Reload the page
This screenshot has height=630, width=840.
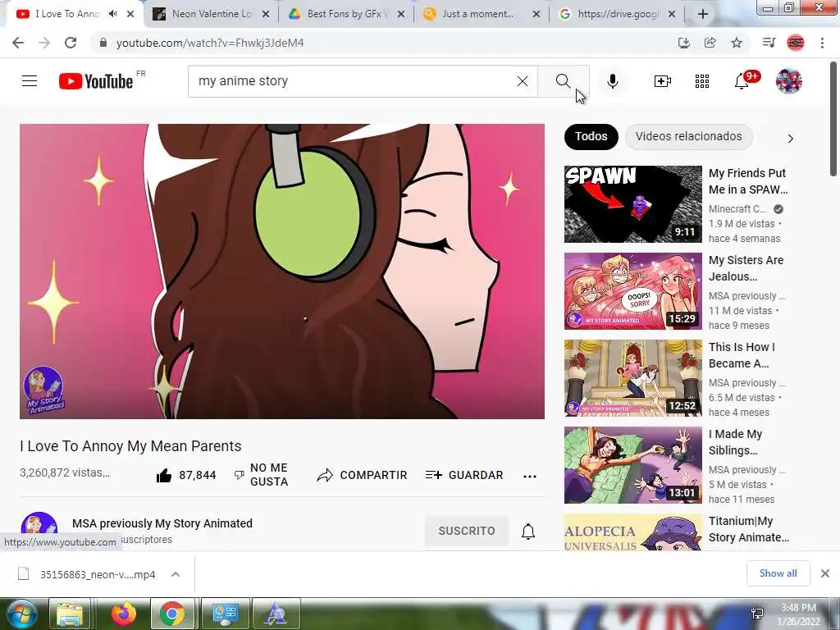click(x=71, y=43)
